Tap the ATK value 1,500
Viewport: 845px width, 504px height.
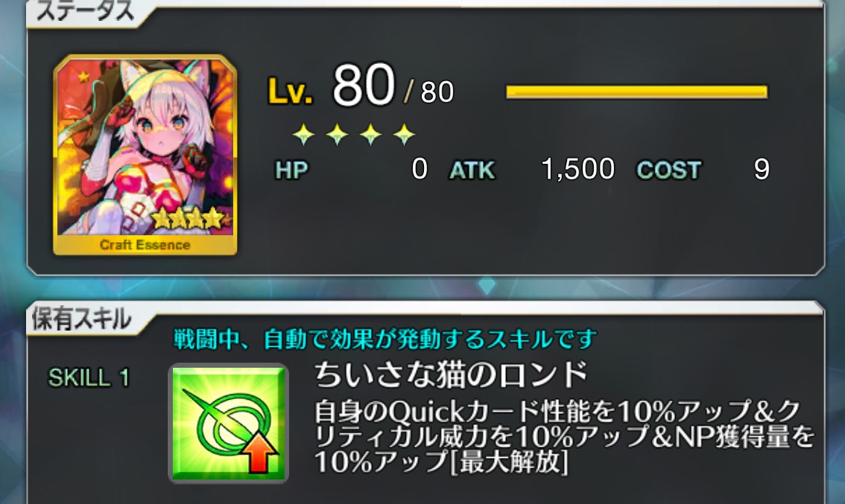click(577, 169)
